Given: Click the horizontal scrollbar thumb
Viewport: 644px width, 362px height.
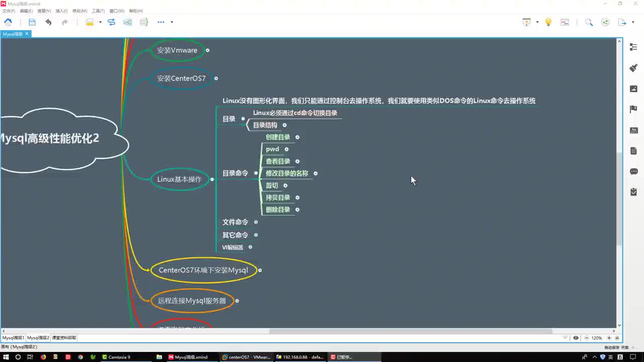Looking at the screenshot, I should point(411,331).
